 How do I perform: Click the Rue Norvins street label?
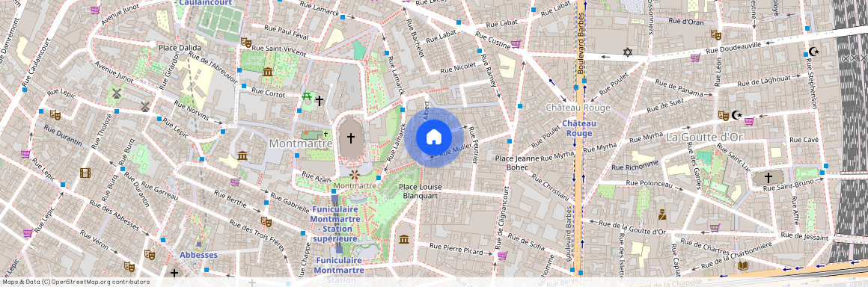[x=192, y=110]
